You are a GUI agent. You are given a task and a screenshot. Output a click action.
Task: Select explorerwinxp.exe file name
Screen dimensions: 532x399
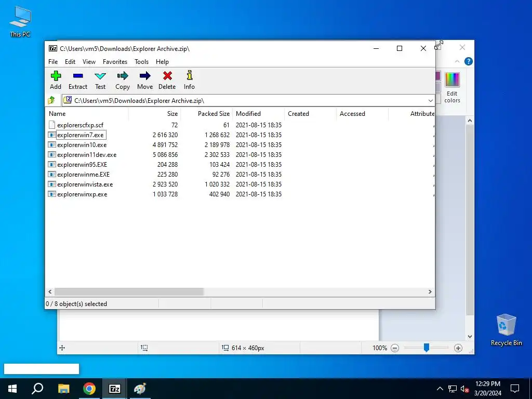click(x=82, y=194)
